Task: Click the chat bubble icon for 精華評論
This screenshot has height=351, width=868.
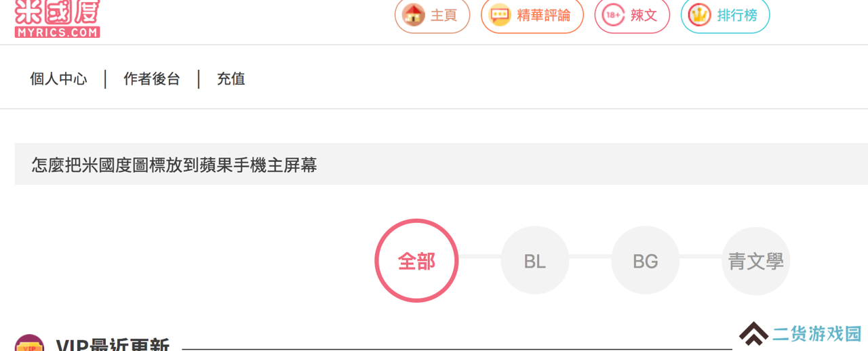Action: (500, 15)
